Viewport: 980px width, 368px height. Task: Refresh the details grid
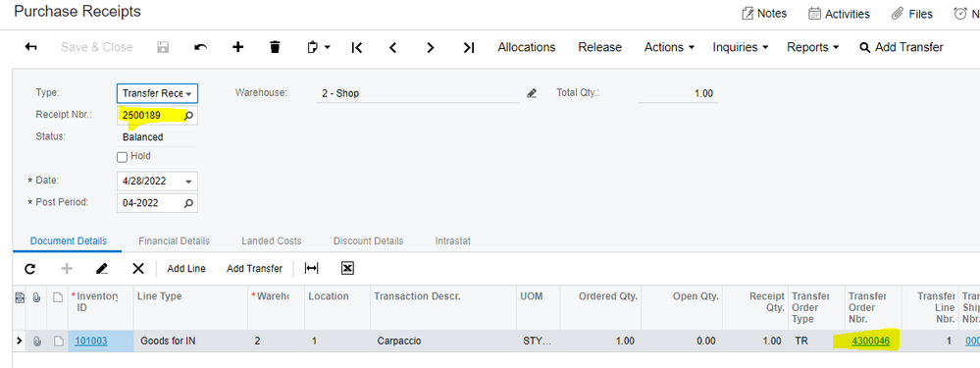click(x=29, y=269)
